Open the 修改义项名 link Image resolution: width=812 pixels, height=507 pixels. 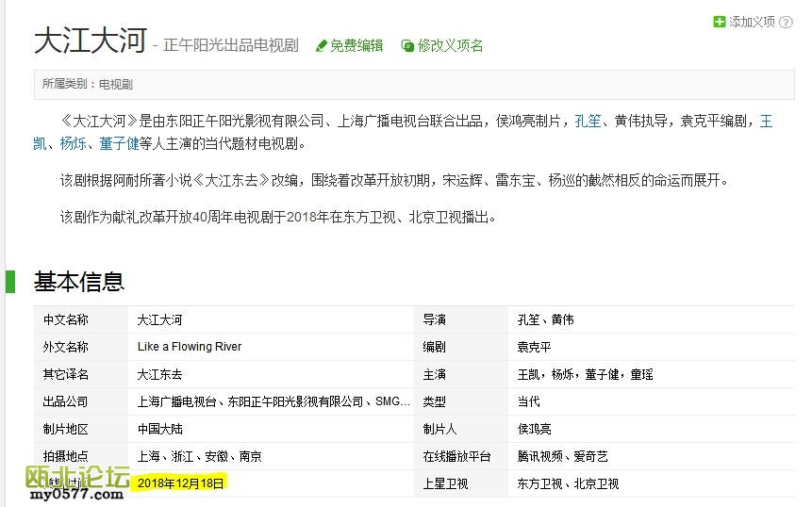451,45
